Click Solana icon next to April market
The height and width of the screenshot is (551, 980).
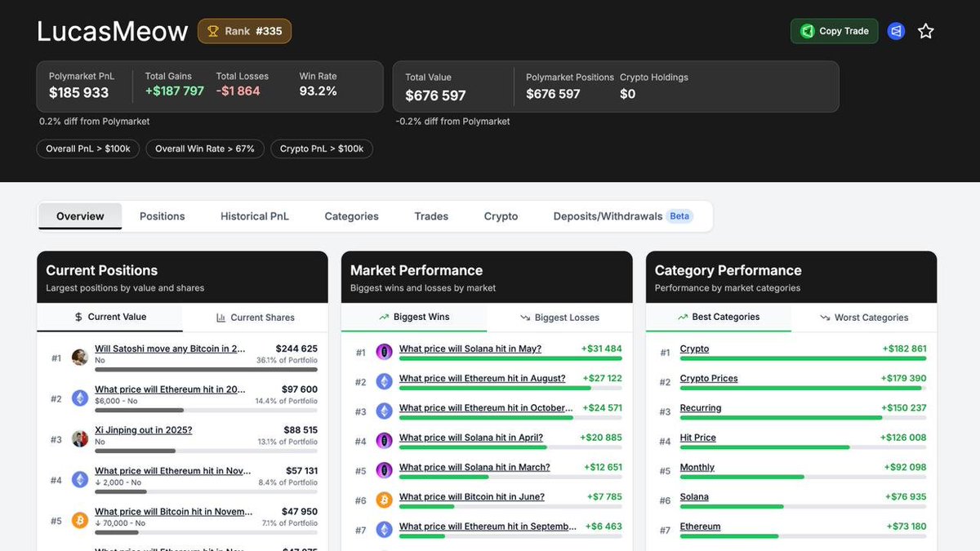click(384, 441)
